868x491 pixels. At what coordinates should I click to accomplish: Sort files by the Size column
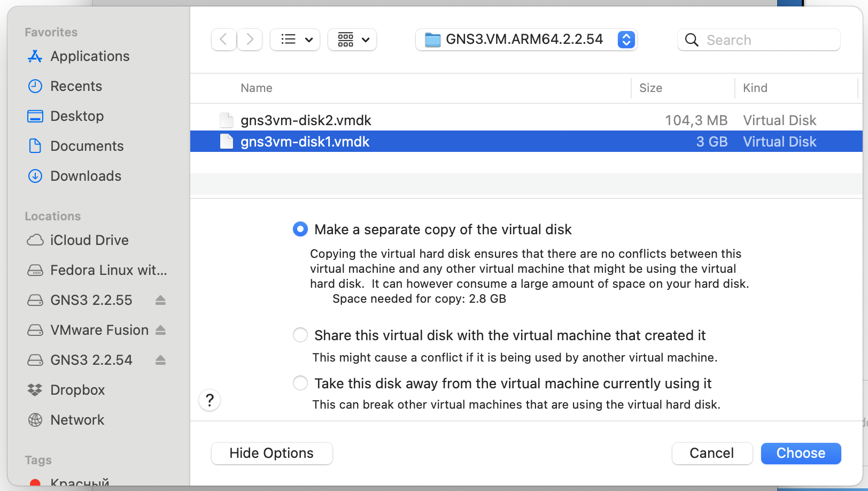[x=650, y=88]
